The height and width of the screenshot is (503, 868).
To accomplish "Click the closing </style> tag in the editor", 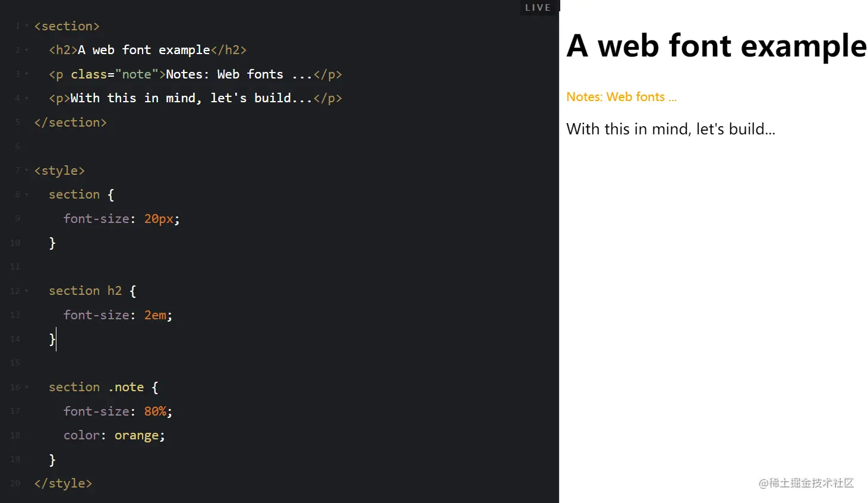I will (x=63, y=483).
